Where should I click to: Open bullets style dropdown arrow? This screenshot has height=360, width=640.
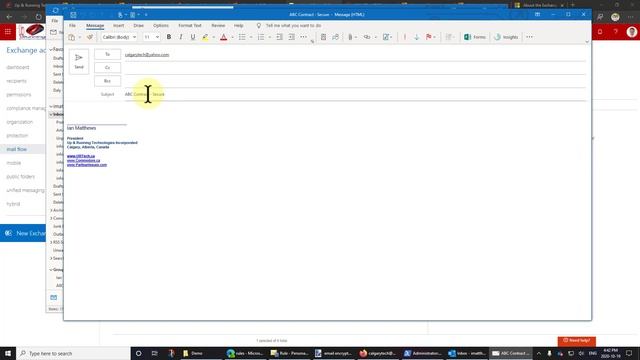point(251,37)
